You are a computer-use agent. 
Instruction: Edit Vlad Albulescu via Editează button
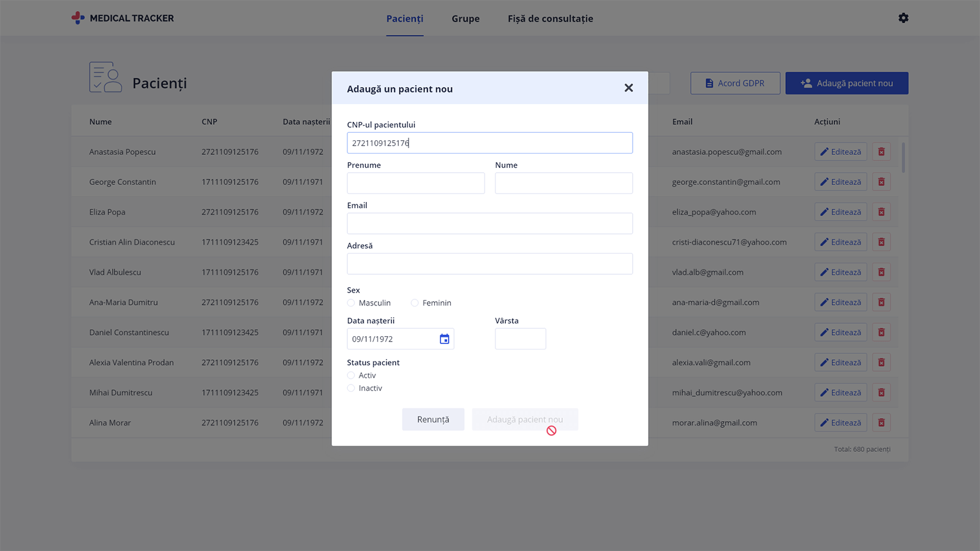point(840,272)
